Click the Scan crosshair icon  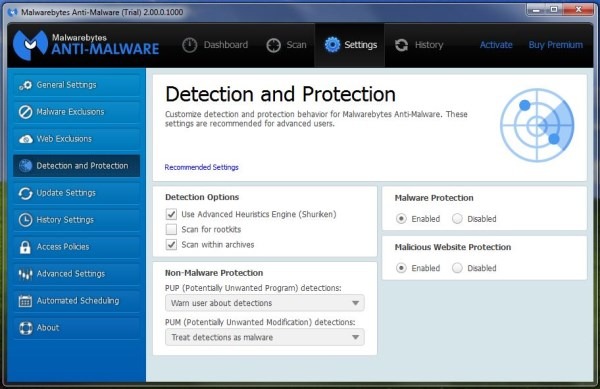[x=274, y=45]
